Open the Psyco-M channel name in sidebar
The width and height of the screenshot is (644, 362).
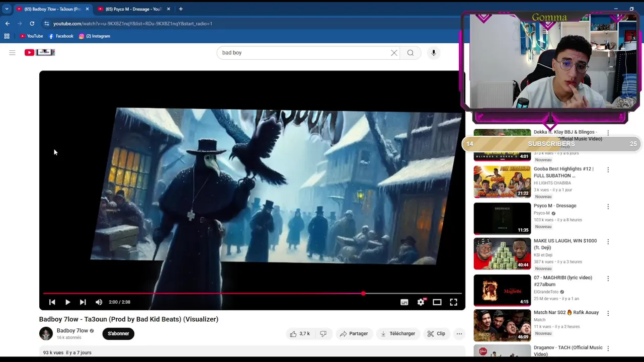click(x=542, y=213)
